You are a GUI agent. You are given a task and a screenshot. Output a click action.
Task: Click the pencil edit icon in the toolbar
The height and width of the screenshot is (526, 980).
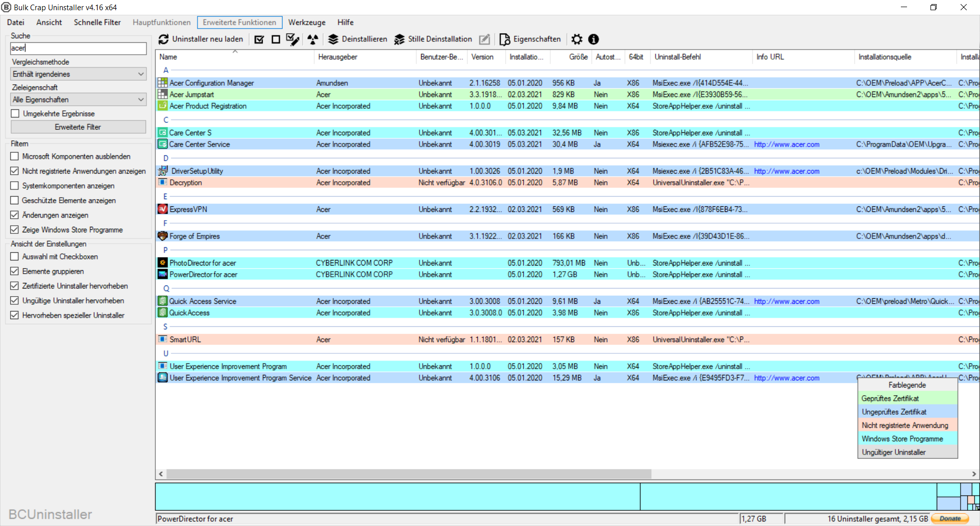coord(484,39)
